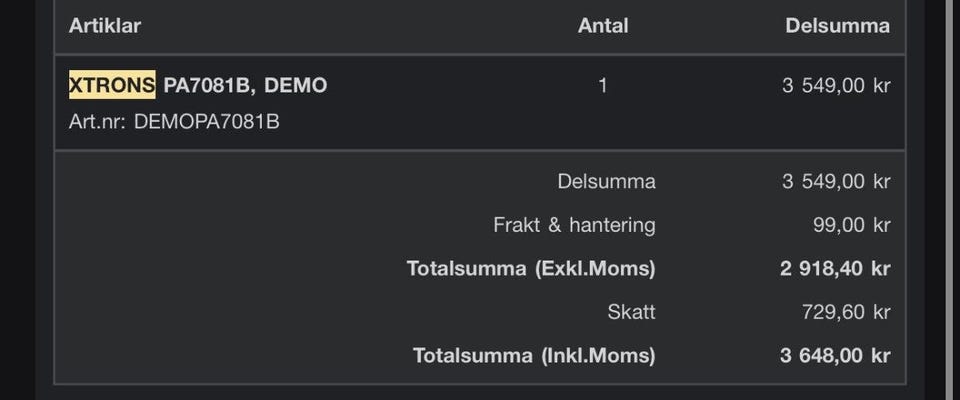The image size is (960, 400).
Task: Select the product quantity value 1
Action: tap(603, 85)
